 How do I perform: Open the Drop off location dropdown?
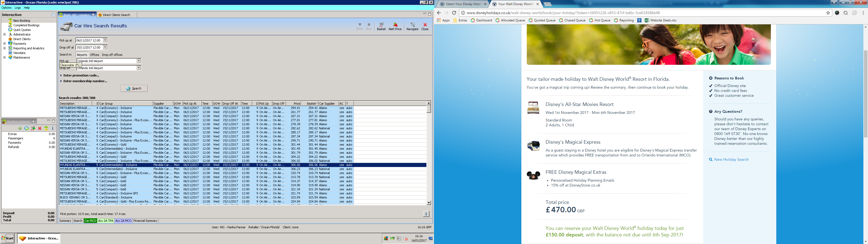pyautogui.click(x=139, y=68)
